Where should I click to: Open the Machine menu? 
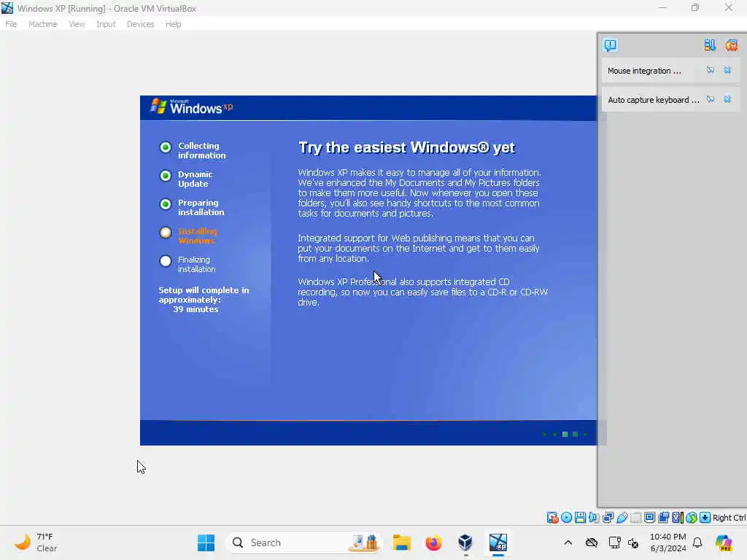point(42,24)
